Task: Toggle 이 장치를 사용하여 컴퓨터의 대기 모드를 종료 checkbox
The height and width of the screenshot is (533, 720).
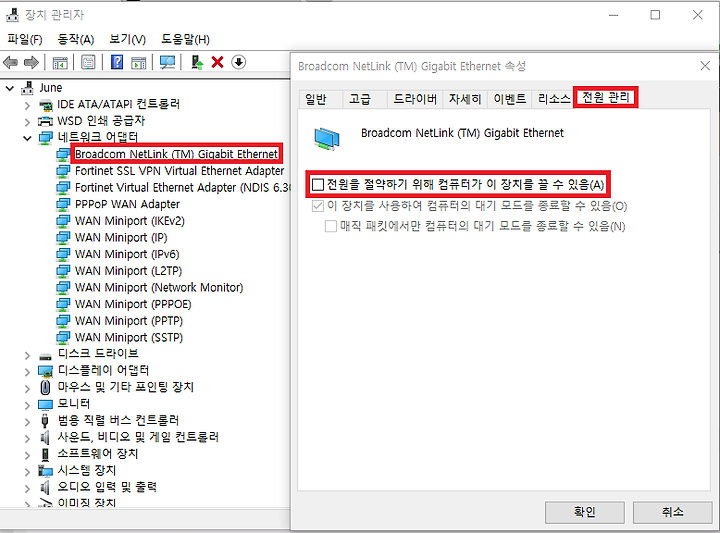Action: 318,206
